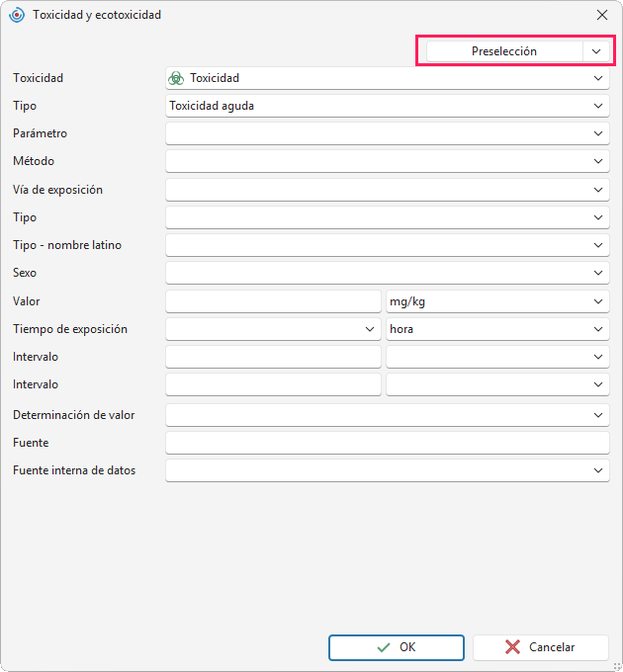
Task: Click the app logo icon in title bar
Action: (17, 15)
